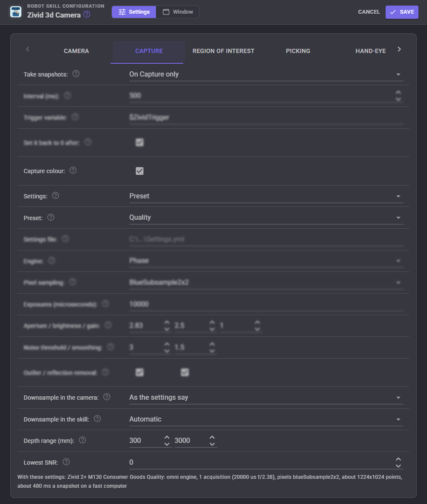Open help icon for Exposures (microseconds)
427x504 pixels.
tap(105, 304)
